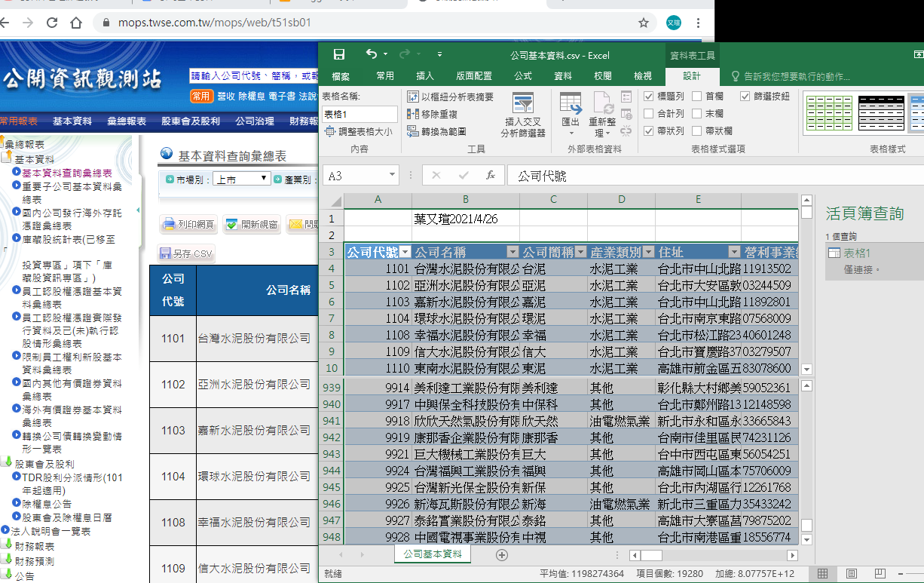The image size is (924, 583).
Task: Undo the last action in Excel
Action: click(371, 54)
